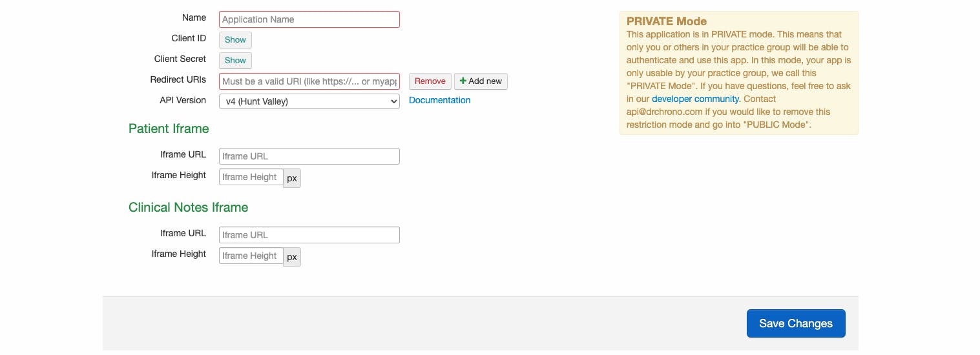Focus the Patient Iframe URL field

[x=309, y=156]
